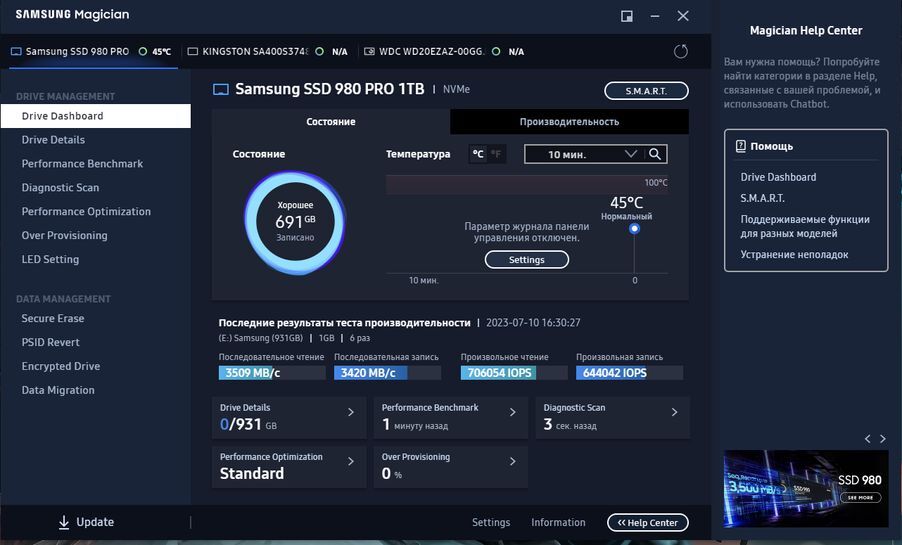Click the refresh drives icon
Image resolution: width=902 pixels, height=545 pixels.
pyautogui.click(x=681, y=51)
